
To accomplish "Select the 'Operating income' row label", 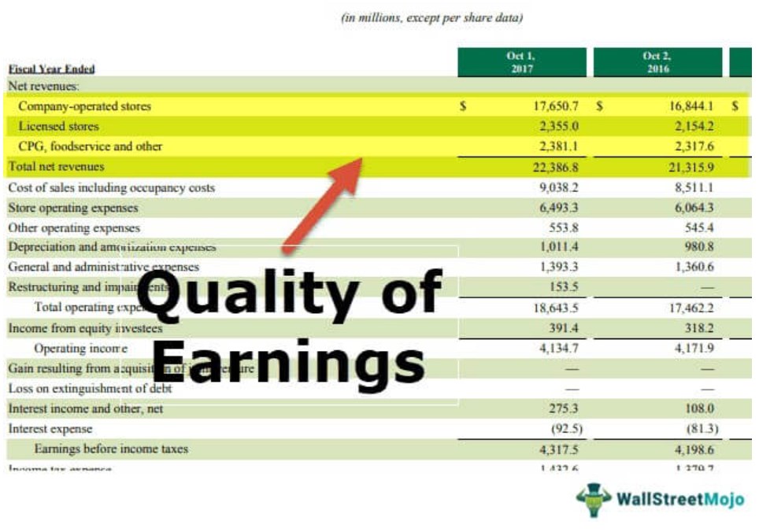I will [81, 348].
